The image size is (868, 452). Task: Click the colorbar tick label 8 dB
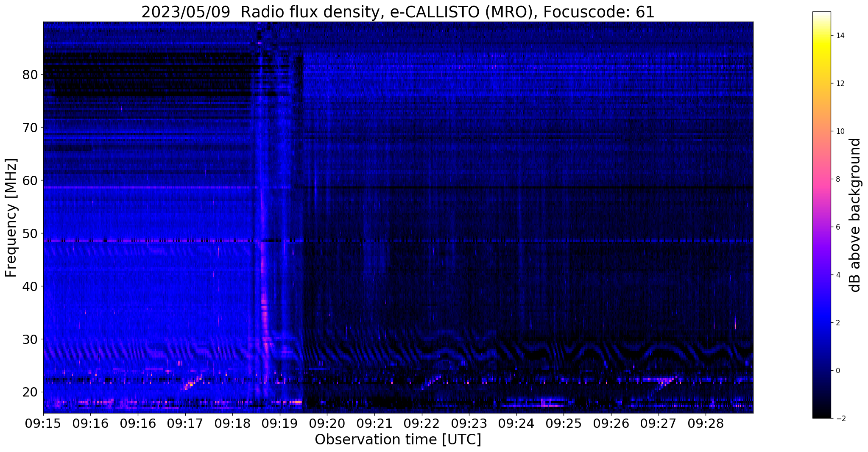(x=837, y=179)
